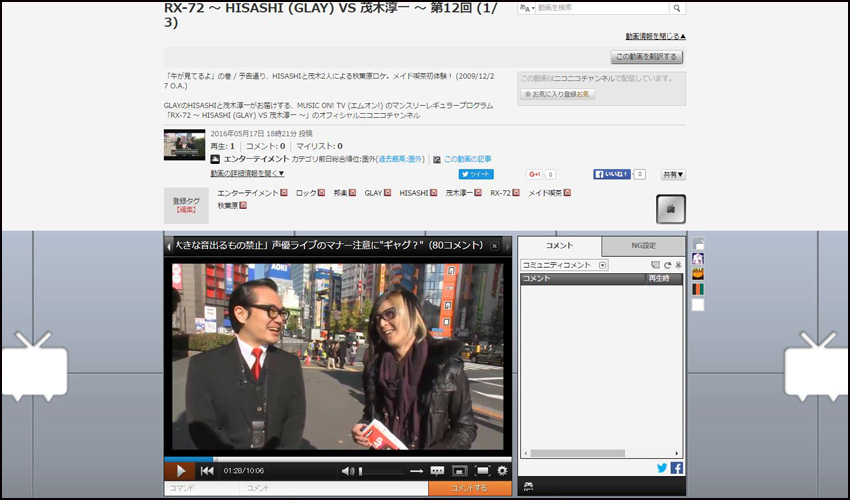Edit registered tags via 【編集】
850x500 pixels.
pyautogui.click(x=186, y=209)
